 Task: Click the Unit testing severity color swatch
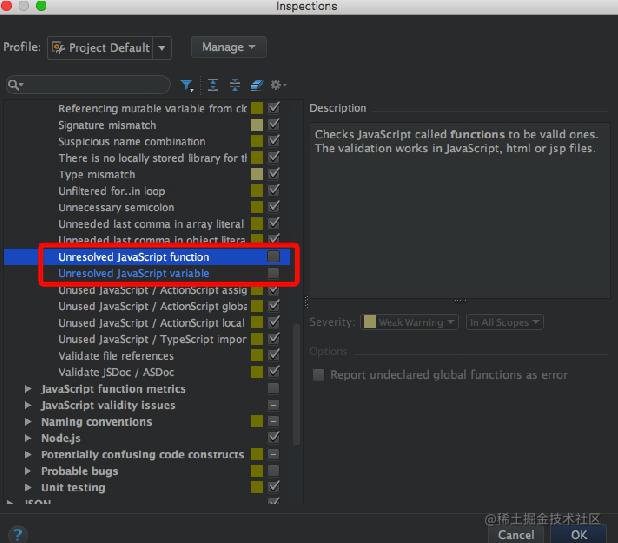pyautogui.click(x=257, y=487)
